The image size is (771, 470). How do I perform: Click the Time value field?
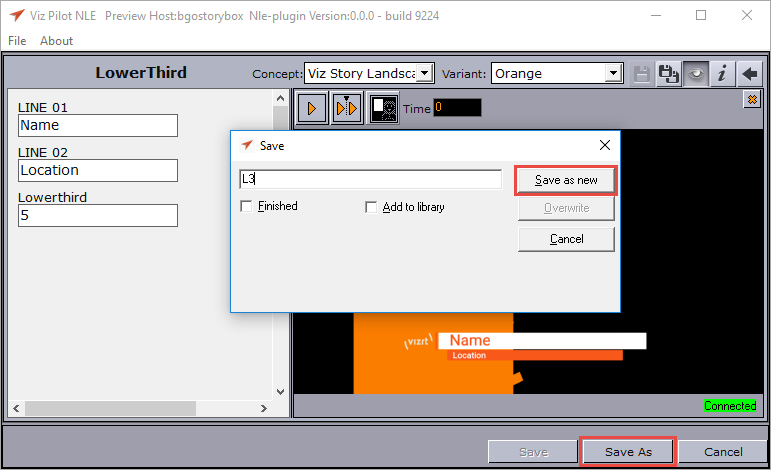(457, 108)
